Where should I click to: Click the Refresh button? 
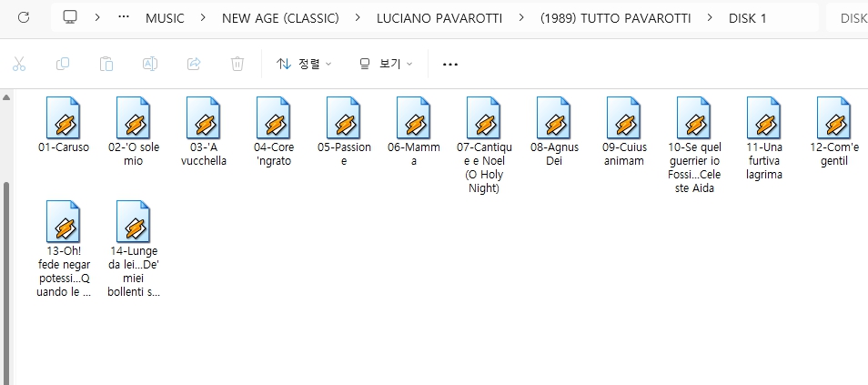24,17
